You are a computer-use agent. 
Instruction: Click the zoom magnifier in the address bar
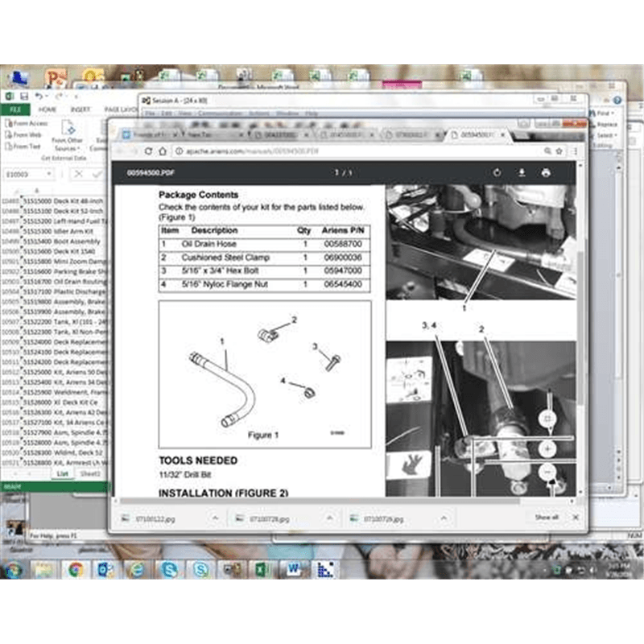pyautogui.click(x=547, y=151)
